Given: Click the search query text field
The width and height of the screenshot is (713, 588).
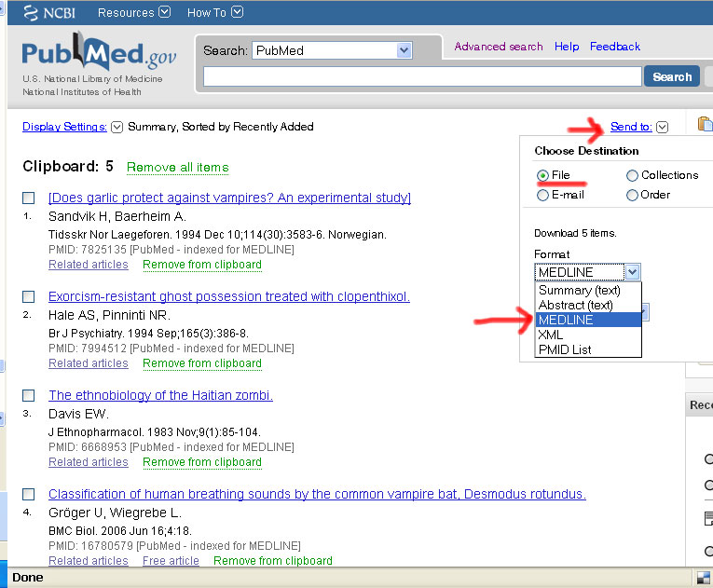Looking at the screenshot, I should (x=422, y=76).
